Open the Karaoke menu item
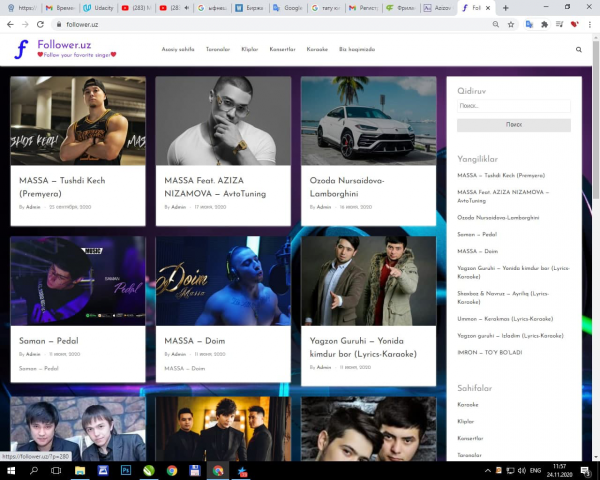Image resolution: width=600 pixels, height=480 pixels. tap(317, 49)
